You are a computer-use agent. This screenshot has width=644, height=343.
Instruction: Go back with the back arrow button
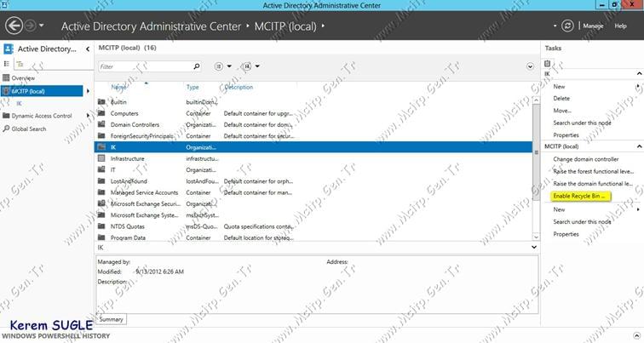[x=14, y=26]
